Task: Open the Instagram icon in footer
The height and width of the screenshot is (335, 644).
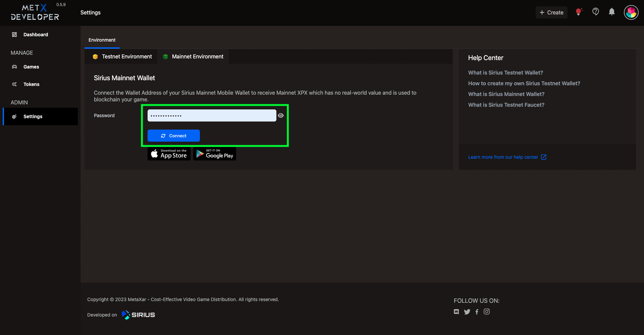Action: tap(487, 312)
